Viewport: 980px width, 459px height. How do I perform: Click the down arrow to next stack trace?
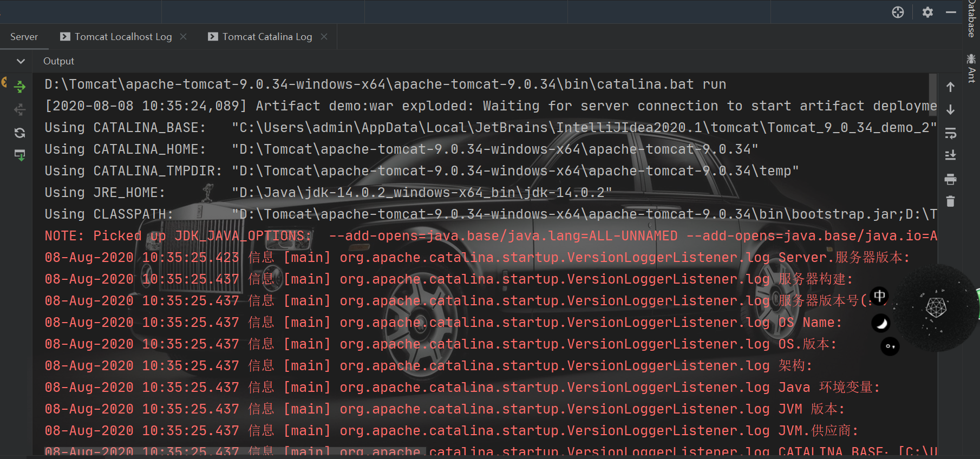pos(950,109)
